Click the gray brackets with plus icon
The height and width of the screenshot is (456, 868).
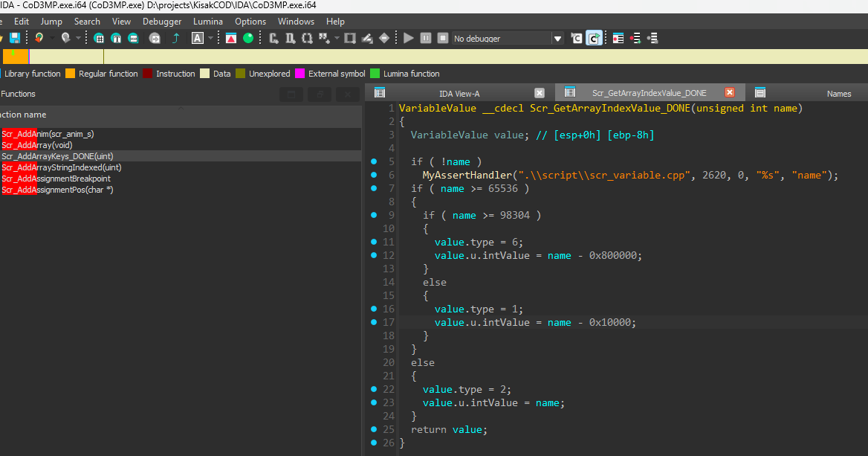click(x=307, y=38)
